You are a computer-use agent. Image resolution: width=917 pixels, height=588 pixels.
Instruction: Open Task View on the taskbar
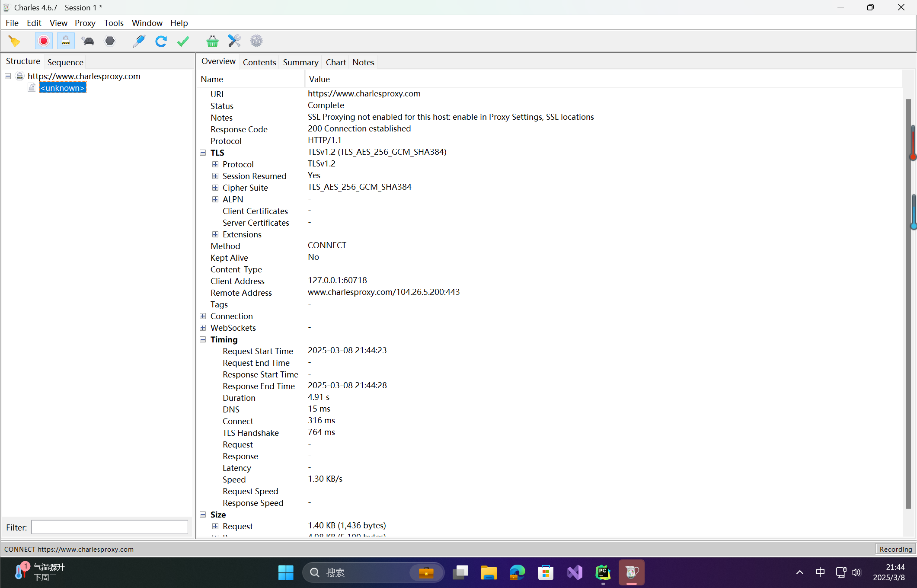[460, 572]
